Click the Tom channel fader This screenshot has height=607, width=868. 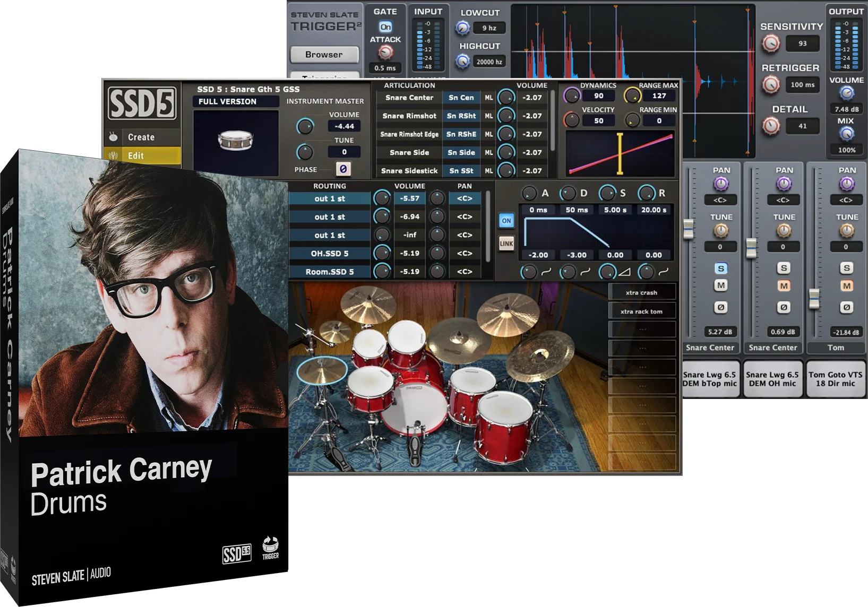click(814, 298)
